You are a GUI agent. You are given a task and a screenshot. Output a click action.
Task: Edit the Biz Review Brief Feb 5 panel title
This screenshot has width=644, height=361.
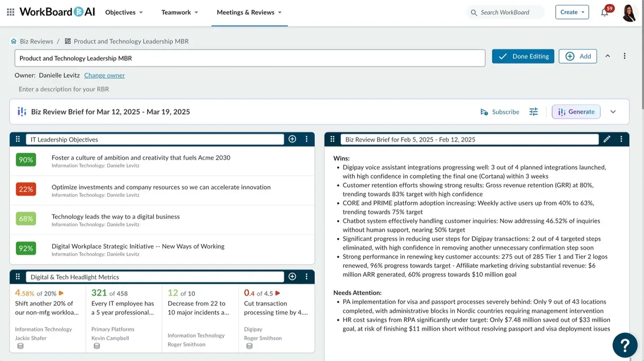click(x=469, y=139)
